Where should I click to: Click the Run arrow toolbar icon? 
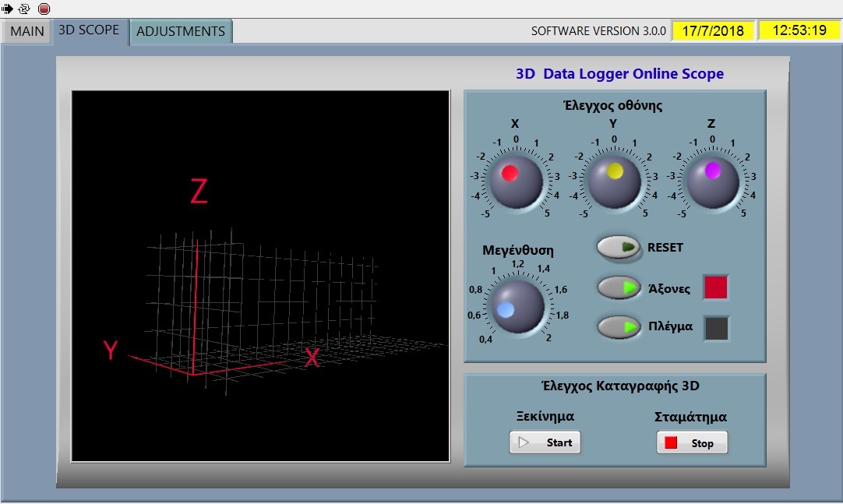click(x=7, y=9)
